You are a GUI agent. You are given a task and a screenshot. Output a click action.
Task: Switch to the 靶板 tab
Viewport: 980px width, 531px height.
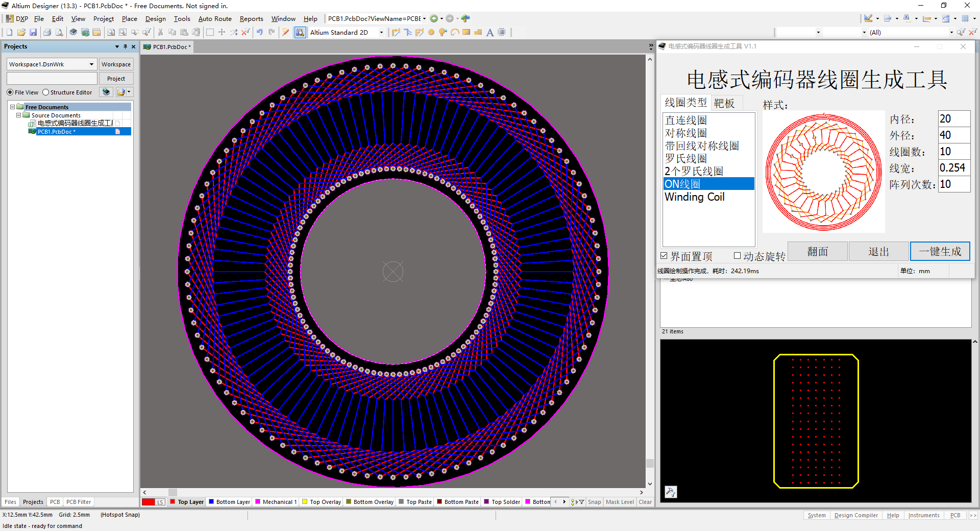coord(724,103)
